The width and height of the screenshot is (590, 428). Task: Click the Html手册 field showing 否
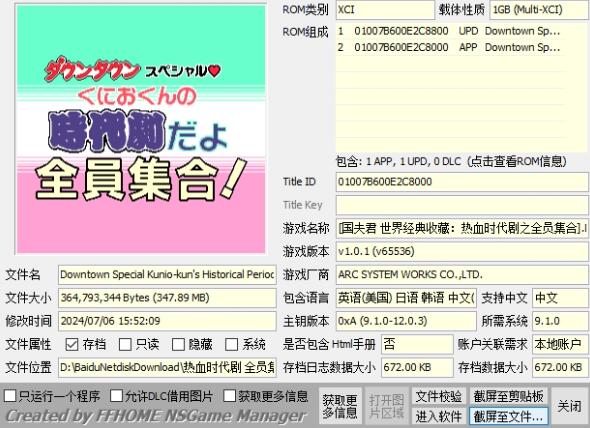pos(417,344)
